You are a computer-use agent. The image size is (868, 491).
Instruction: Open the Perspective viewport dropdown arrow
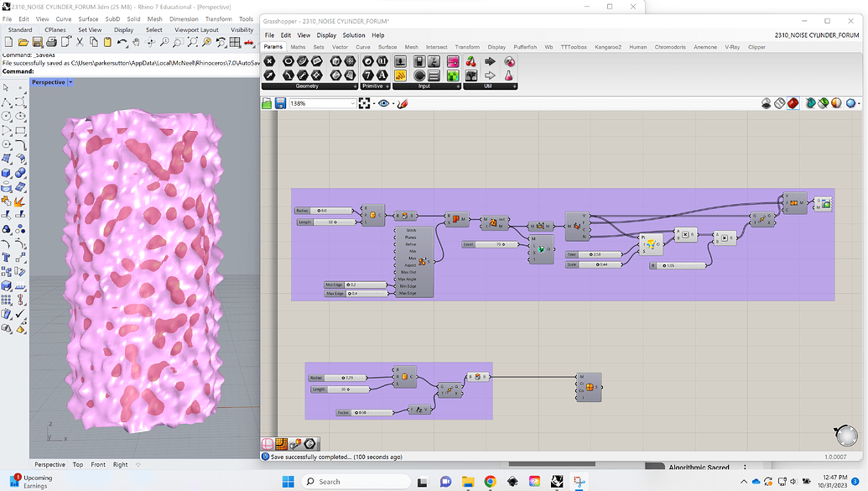pos(70,82)
